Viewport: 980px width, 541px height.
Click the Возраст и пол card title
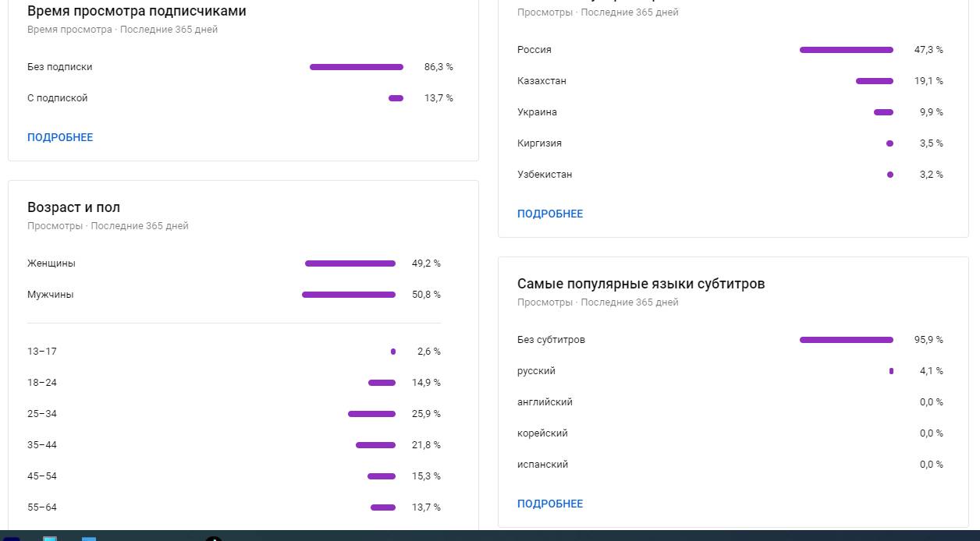(x=74, y=207)
